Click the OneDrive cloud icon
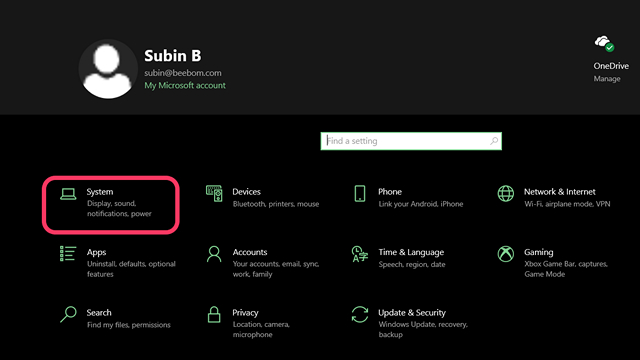This screenshot has height=360, width=640. (604, 43)
